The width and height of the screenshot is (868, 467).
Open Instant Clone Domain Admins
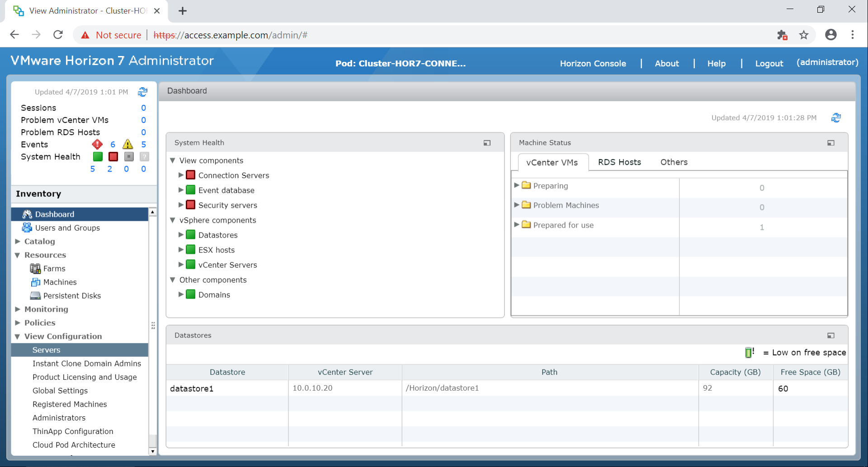87,364
